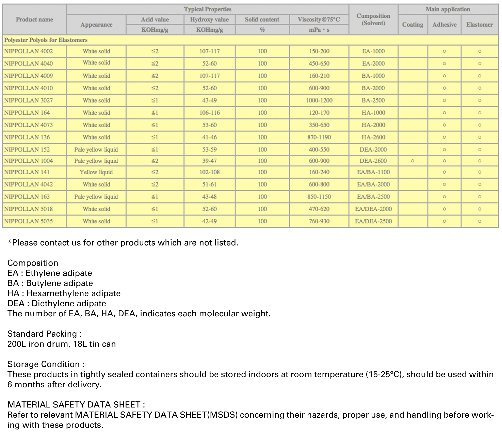
Task: Click the 760-930 viscosity value
Action: pyautogui.click(x=319, y=221)
